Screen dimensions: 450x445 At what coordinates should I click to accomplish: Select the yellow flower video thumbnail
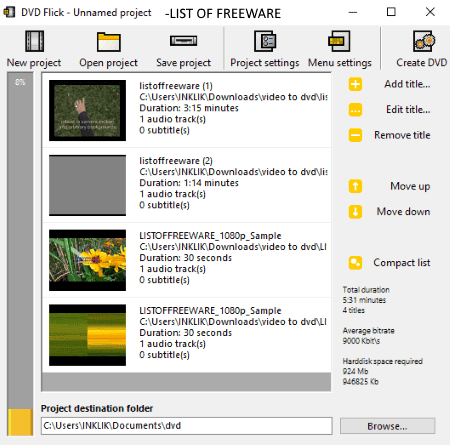coord(87,260)
